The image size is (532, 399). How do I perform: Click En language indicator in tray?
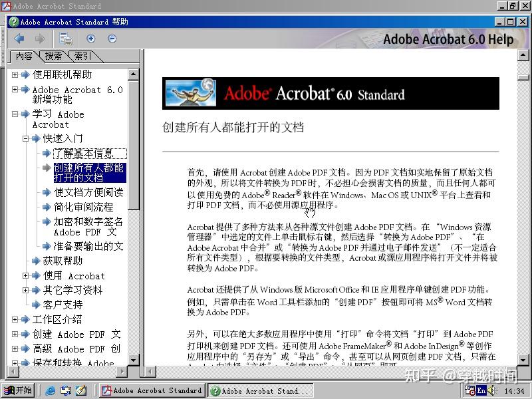[481, 390]
